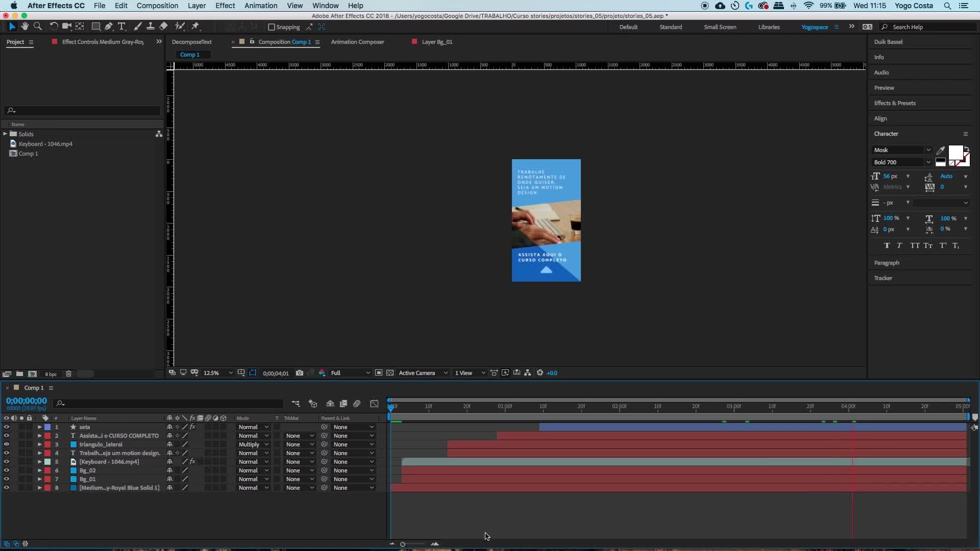Select the Zoom tool in toolbar
This screenshot has height=551, width=980.
(37, 27)
